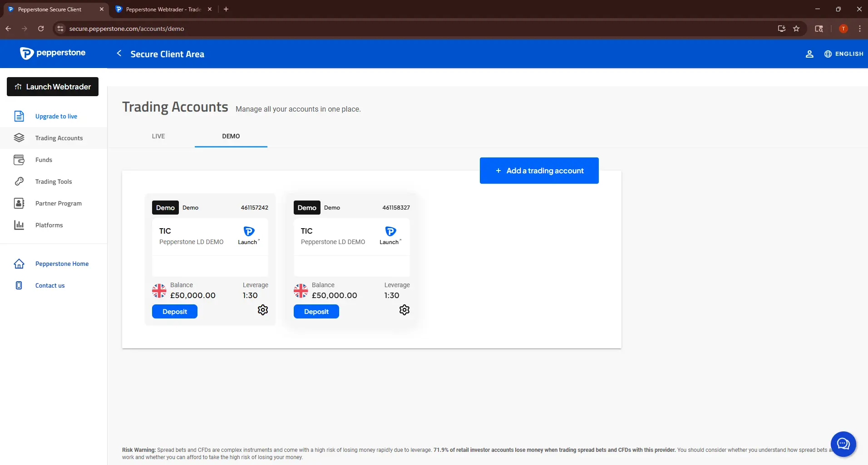Click the Launch Webtrader button
868x465 pixels.
point(53,87)
